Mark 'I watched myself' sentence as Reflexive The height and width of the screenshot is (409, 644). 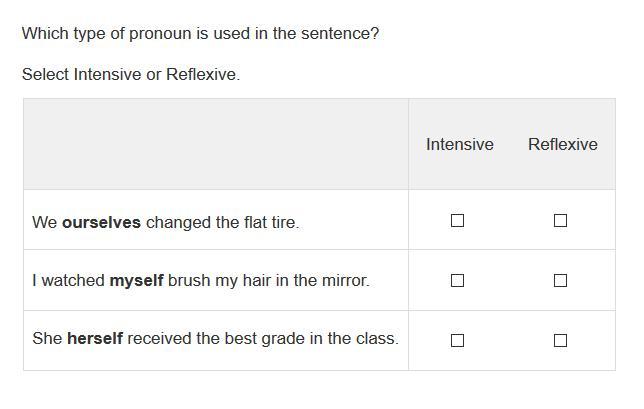click(560, 281)
